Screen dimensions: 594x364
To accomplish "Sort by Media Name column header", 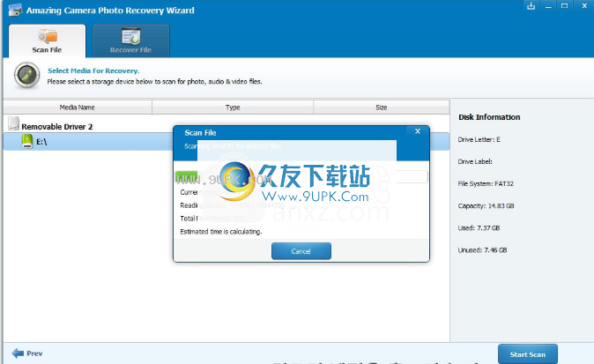I will coord(78,108).
